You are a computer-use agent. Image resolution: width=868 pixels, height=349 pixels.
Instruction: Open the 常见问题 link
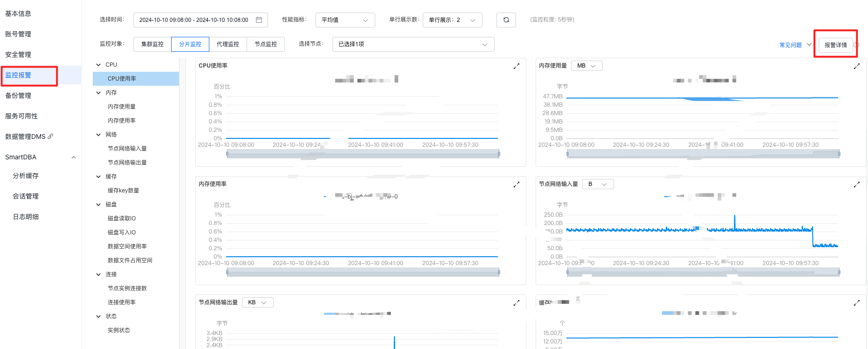(791, 45)
